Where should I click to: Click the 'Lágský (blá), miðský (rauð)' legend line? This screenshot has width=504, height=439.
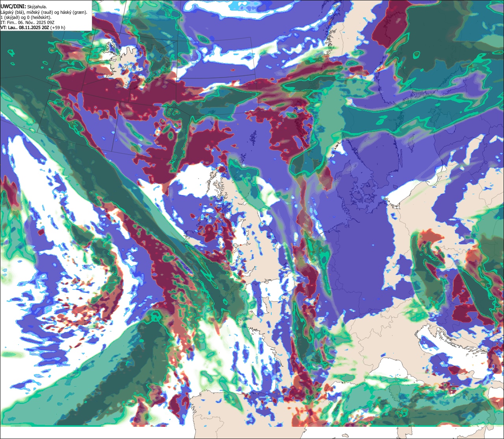(44, 12)
